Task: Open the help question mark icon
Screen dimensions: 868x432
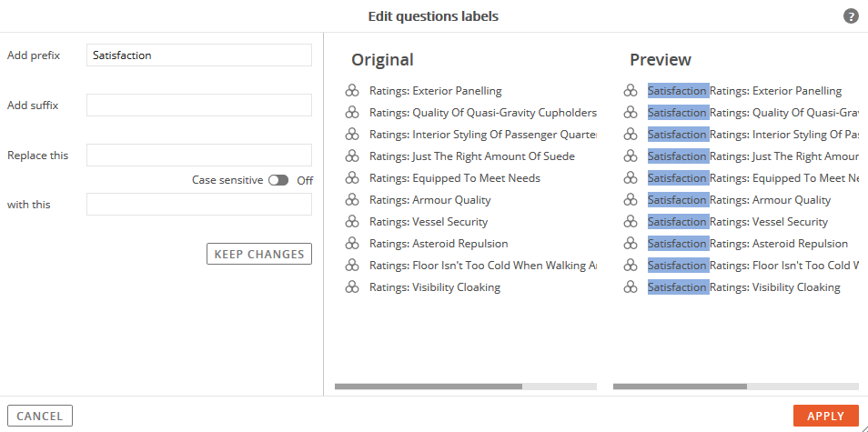Action: 851,16
